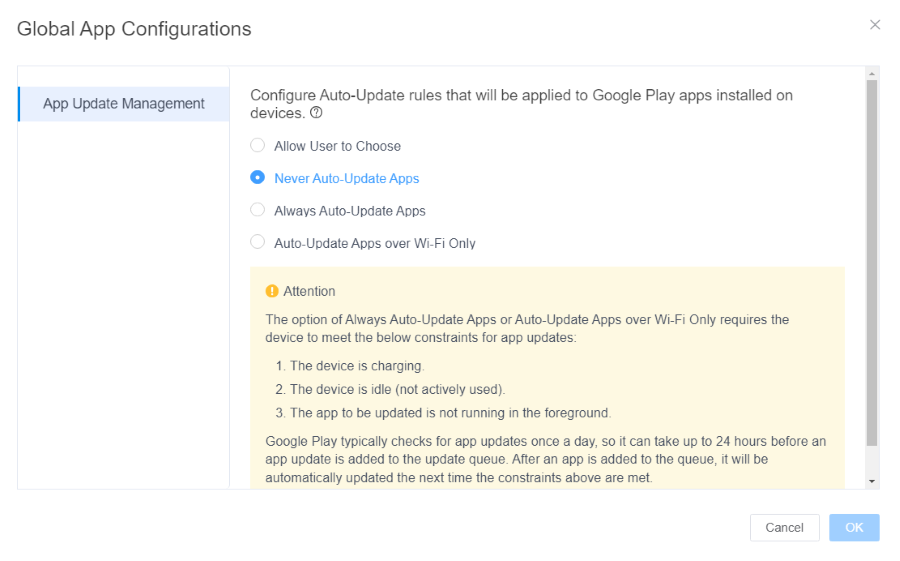Select Never Auto-Update Apps radio button

click(258, 177)
